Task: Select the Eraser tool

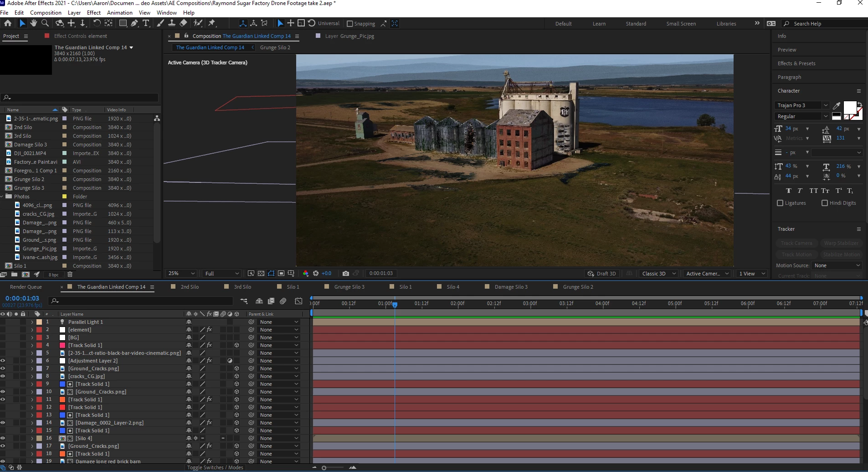Action: [x=183, y=23]
